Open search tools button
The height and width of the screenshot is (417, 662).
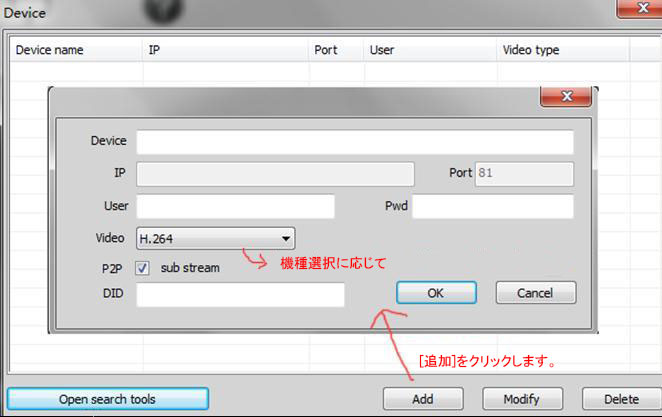coord(108,399)
